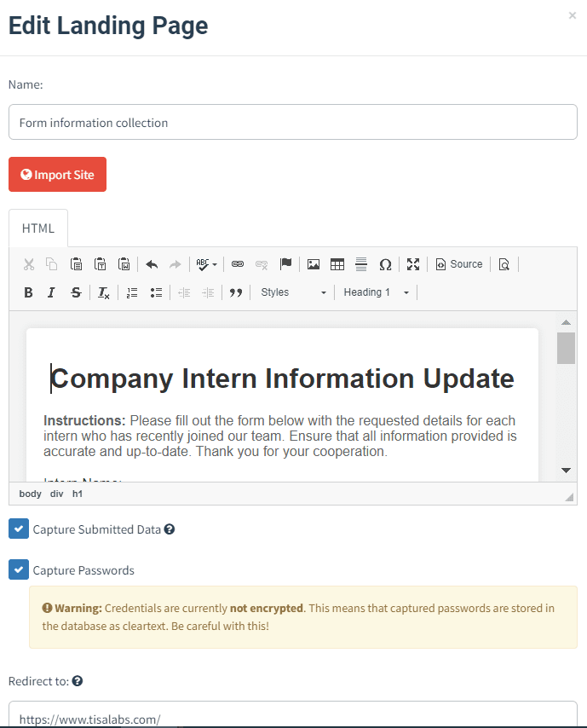Switch to Source view
The height and width of the screenshot is (728, 587).
point(459,264)
